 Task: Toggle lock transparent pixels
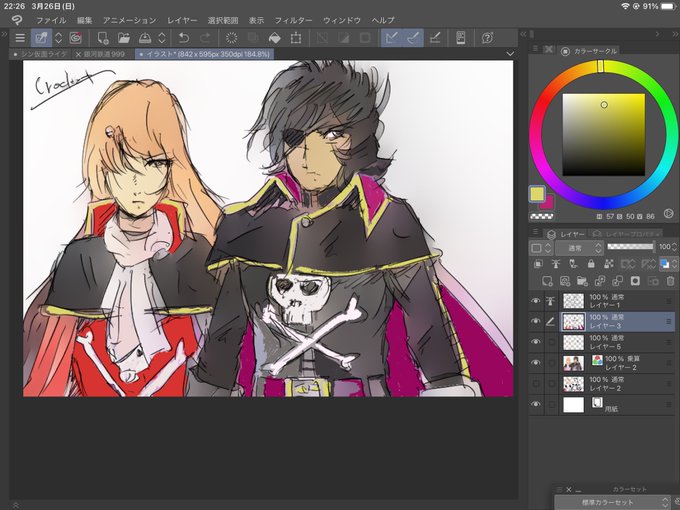pos(608,264)
